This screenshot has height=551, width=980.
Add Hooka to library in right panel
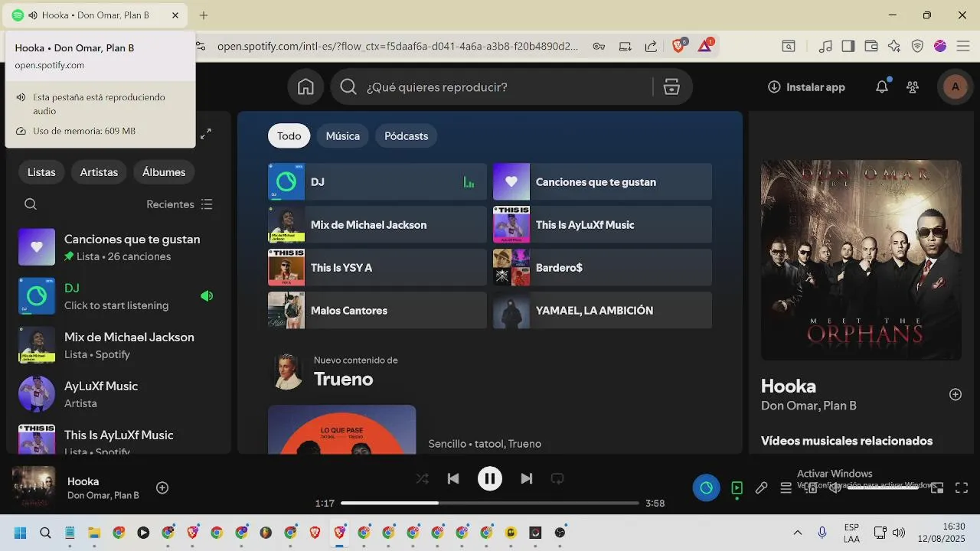955,394
